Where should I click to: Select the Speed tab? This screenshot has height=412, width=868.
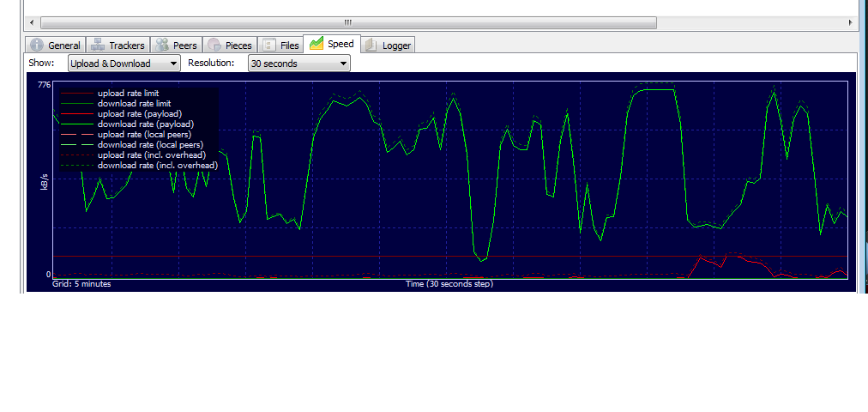point(332,44)
